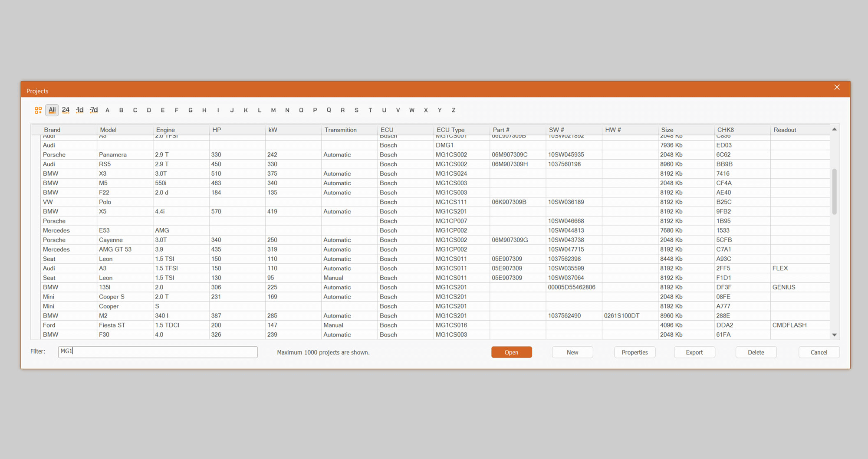Sort by the ECU Type column header
868x459 pixels.
coord(461,130)
